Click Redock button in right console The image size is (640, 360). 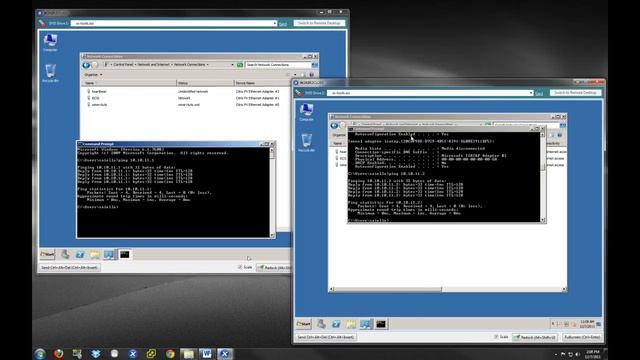point(535,337)
